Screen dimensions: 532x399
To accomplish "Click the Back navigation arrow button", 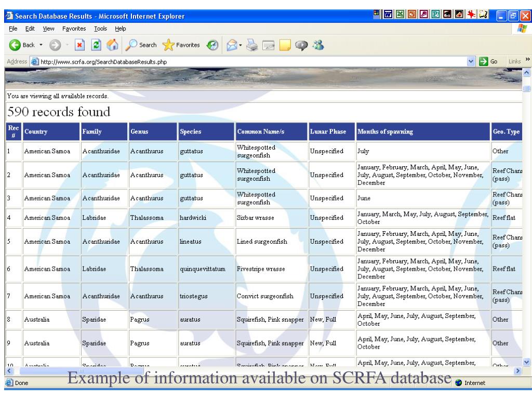I will click(15, 45).
